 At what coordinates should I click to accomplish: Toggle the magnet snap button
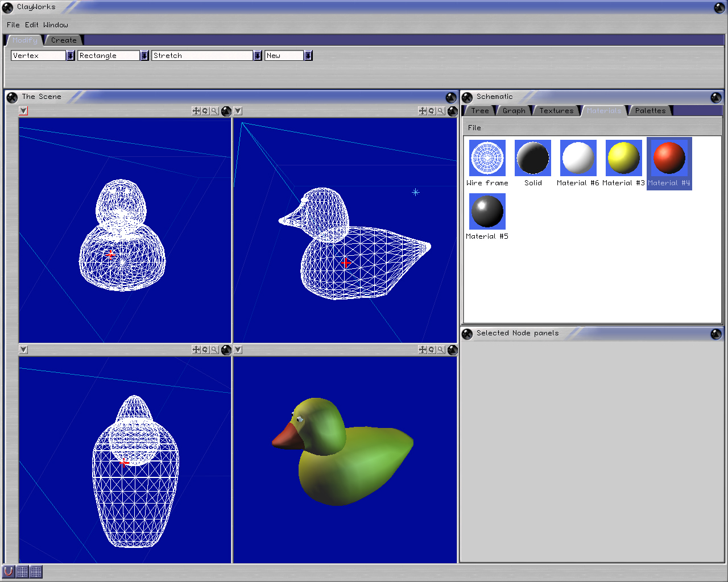[9, 571]
